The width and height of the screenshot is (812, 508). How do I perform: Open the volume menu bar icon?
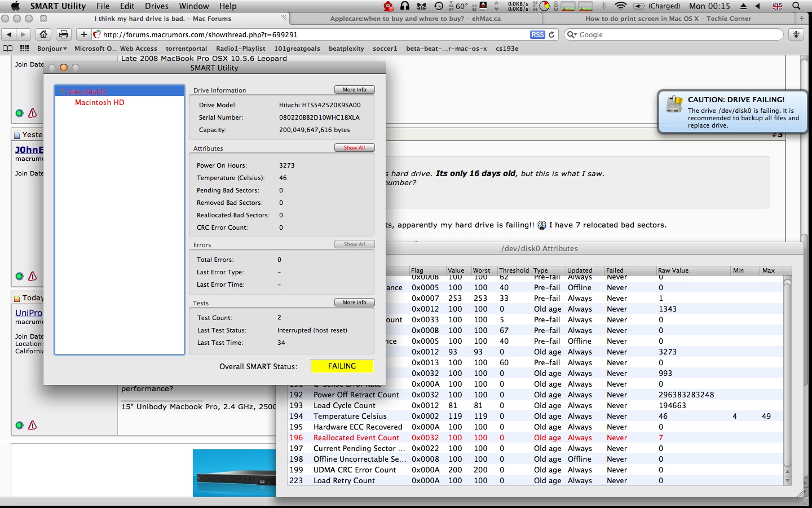758,6
